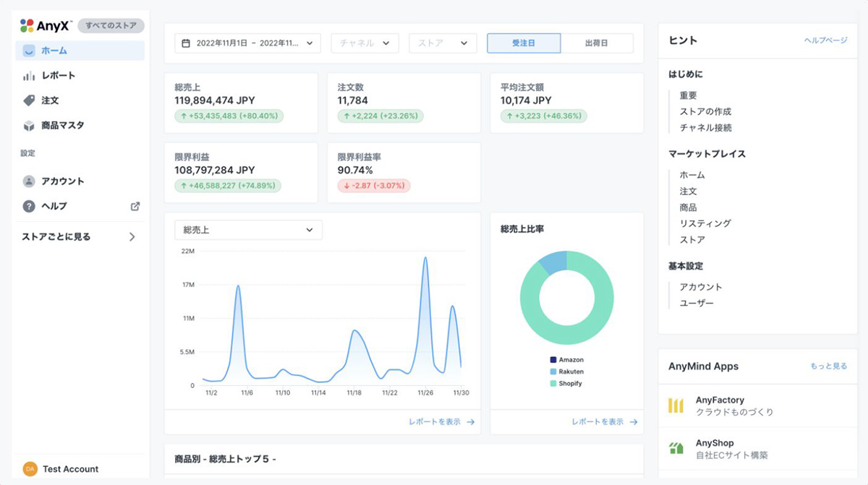868x485 pixels.
Task: Click the AnyShop app icon
Action: [676, 449]
